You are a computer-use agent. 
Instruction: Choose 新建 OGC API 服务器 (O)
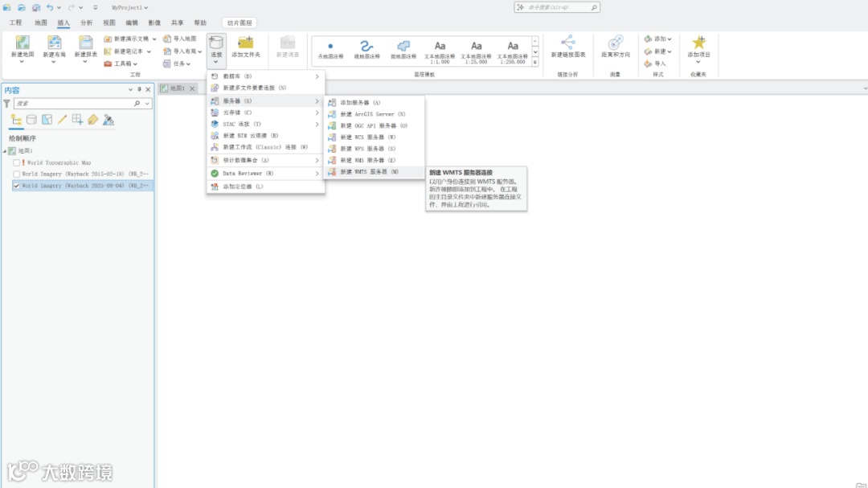[x=375, y=125]
